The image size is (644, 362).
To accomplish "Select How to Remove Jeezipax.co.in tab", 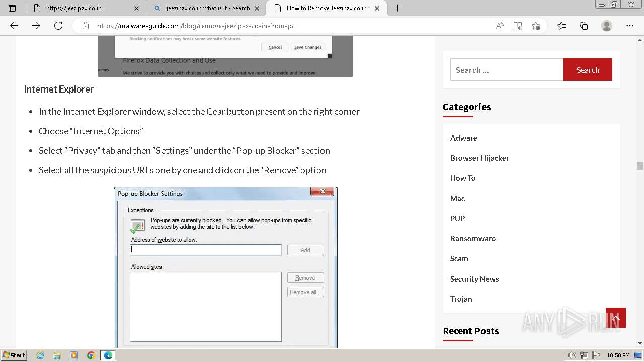I will click(327, 8).
